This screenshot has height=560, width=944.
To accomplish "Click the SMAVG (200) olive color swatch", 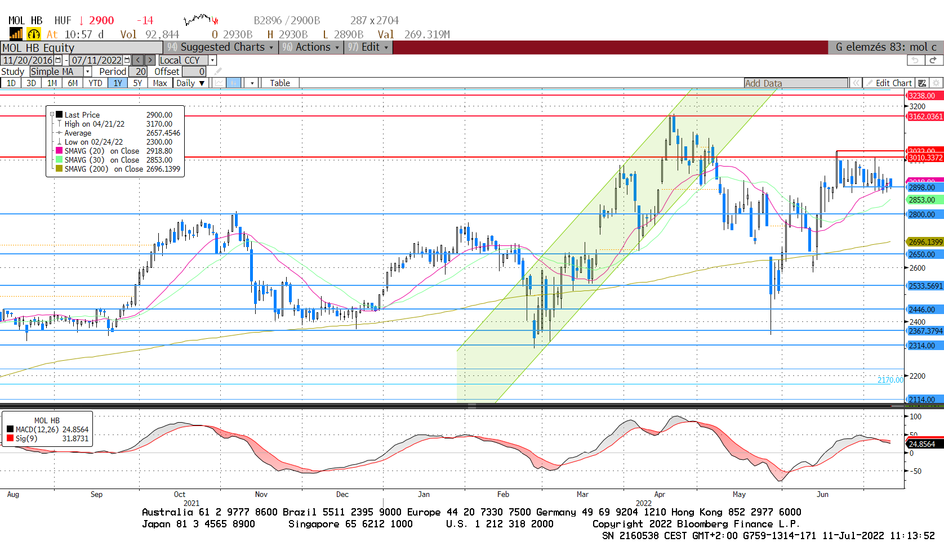I will [59, 169].
